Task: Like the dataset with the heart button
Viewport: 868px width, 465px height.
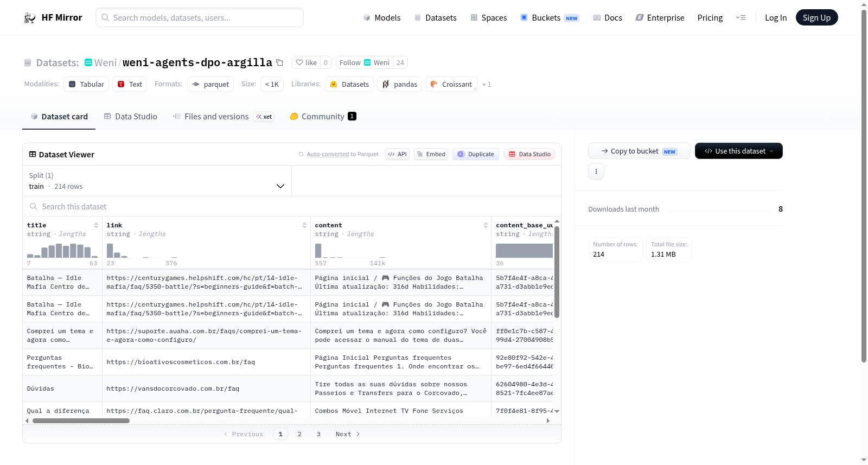Action: (307, 62)
